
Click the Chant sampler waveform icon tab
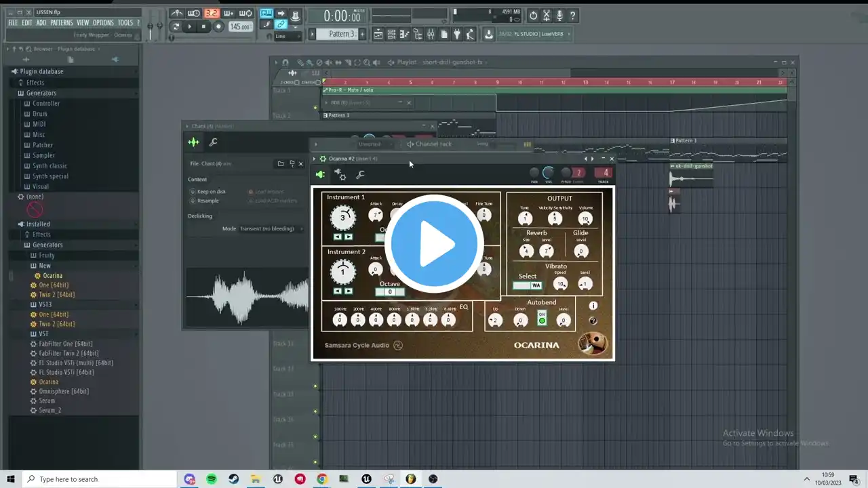click(193, 142)
